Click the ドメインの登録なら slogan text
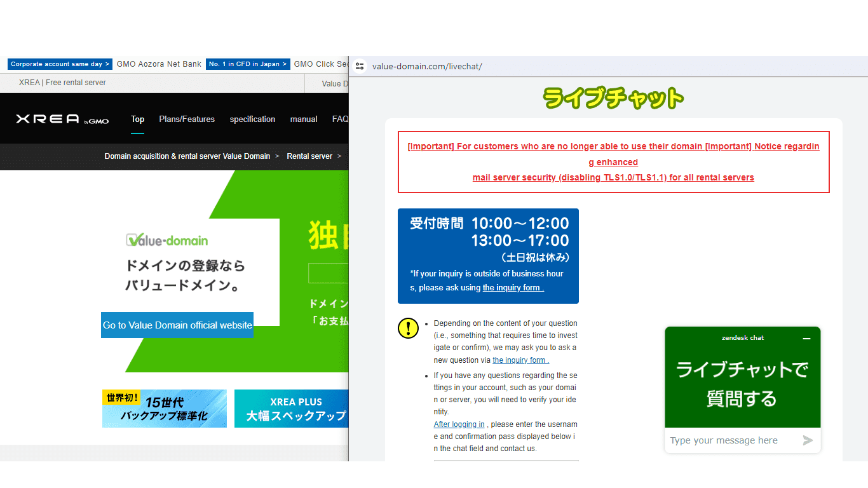 [185, 266]
